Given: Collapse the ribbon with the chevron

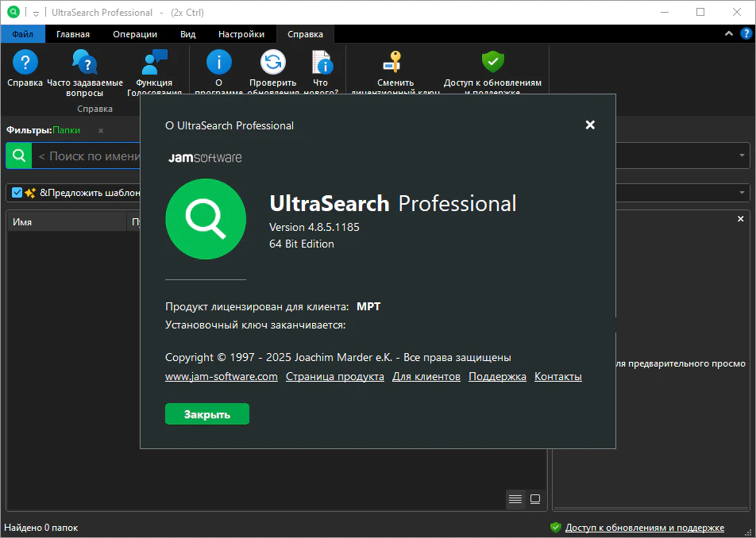Looking at the screenshot, I should coord(729,33).
